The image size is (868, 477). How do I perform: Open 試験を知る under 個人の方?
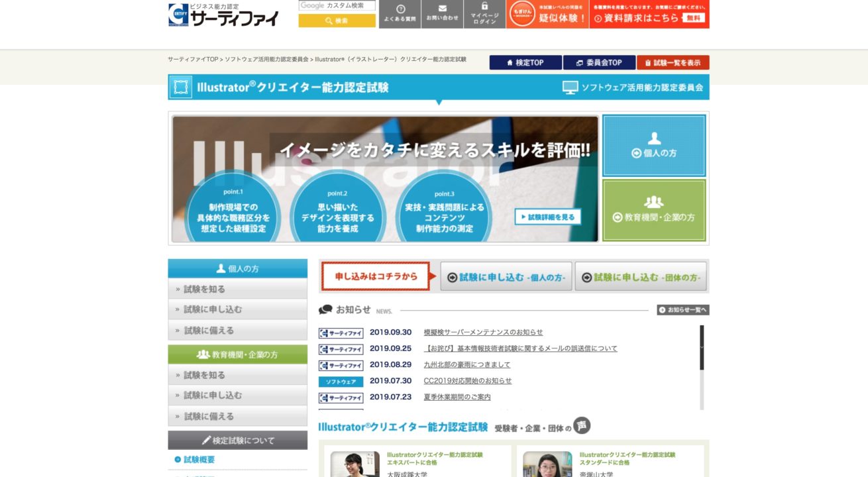pos(238,289)
